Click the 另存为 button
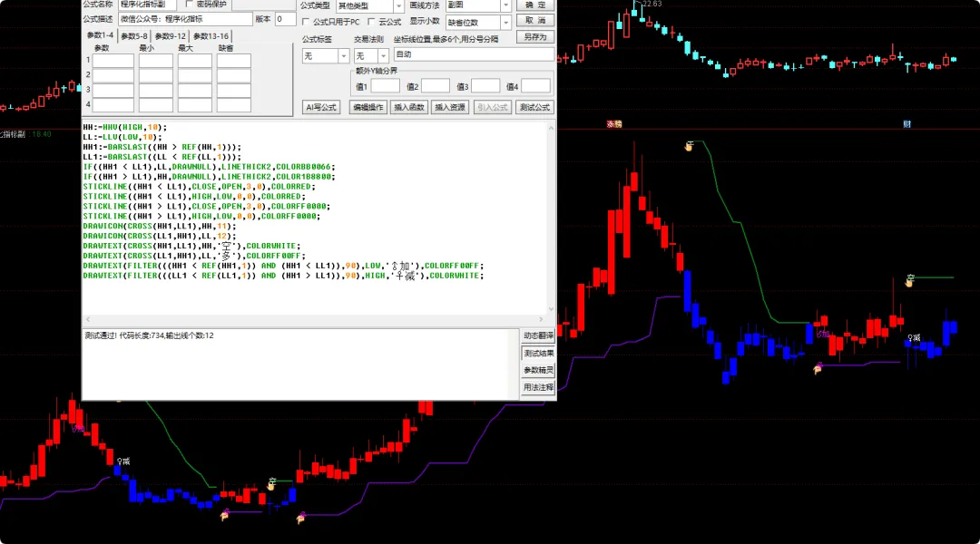The width and height of the screenshot is (980, 544). point(535,37)
